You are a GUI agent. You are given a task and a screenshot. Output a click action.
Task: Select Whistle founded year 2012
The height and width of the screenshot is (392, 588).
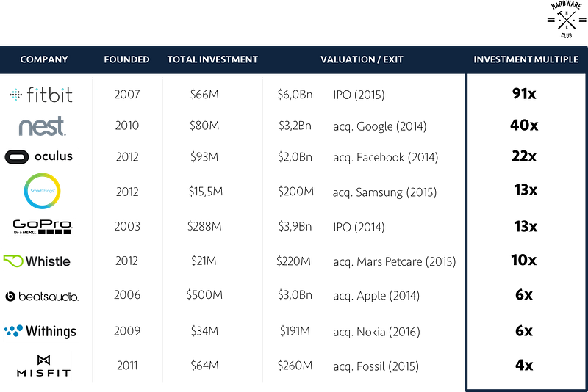[x=126, y=261]
